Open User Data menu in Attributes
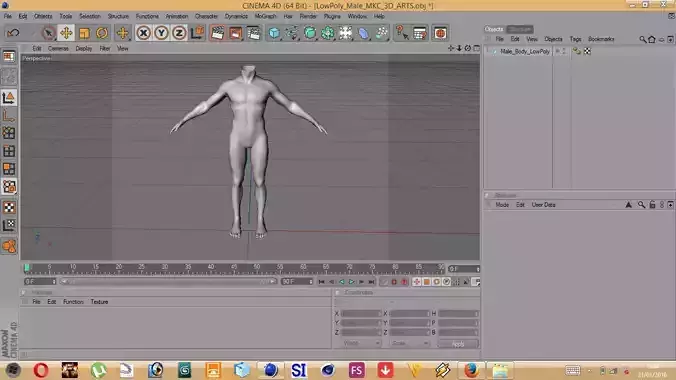 coord(543,205)
